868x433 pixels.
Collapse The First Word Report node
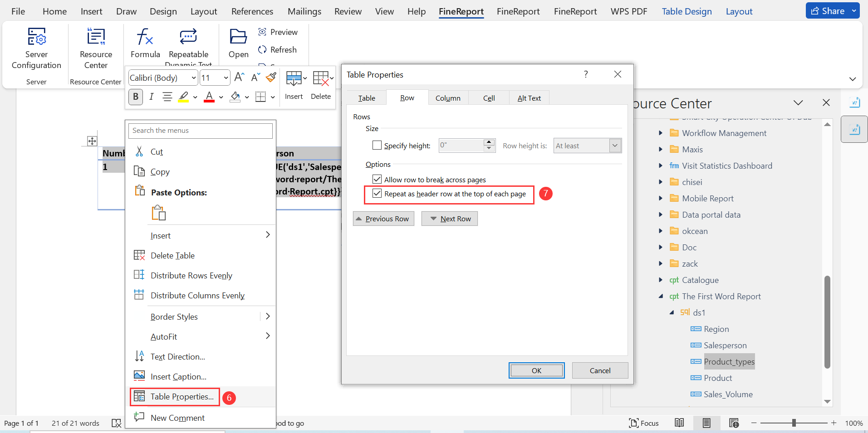tap(661, 297)
